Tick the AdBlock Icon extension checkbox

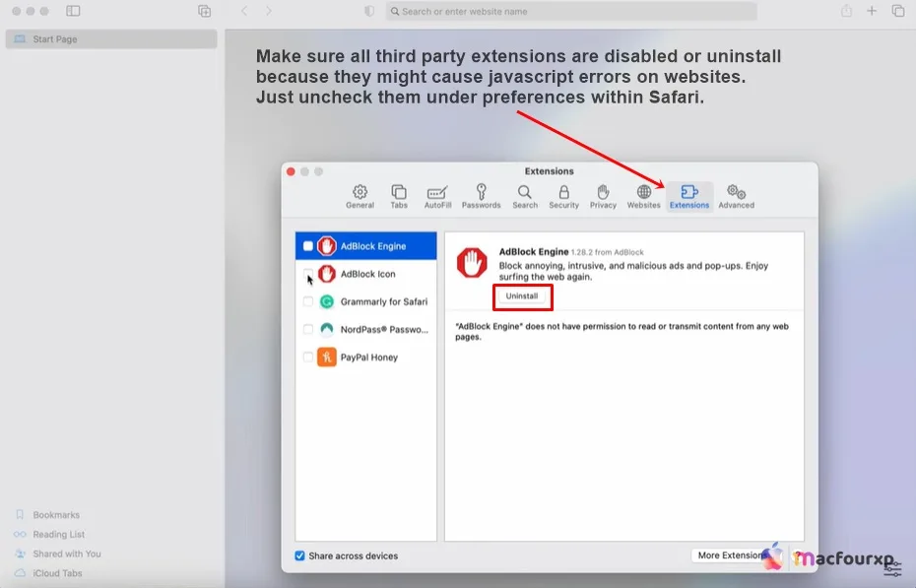(x=308, y=274)
